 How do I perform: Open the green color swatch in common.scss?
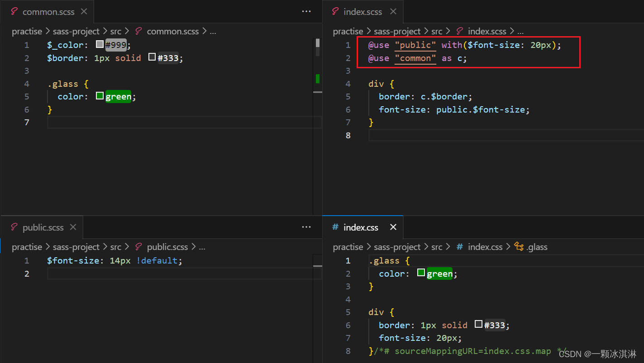pos(100,96)
